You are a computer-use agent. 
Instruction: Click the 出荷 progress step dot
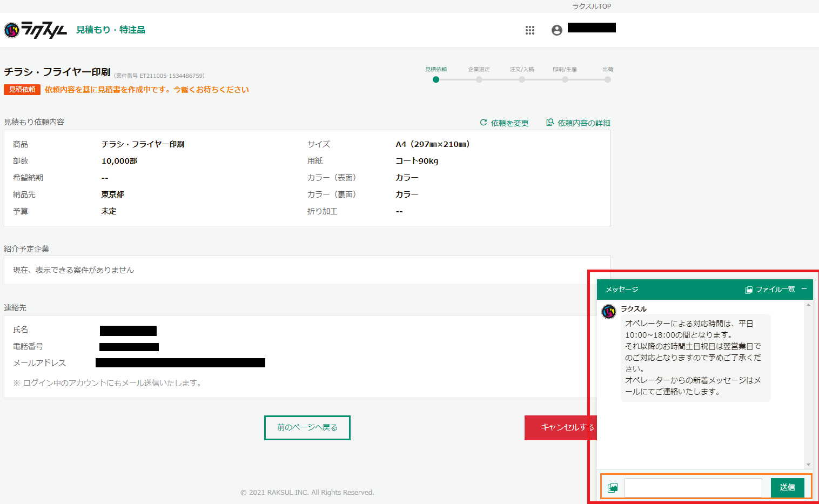(x=608, y=79)
